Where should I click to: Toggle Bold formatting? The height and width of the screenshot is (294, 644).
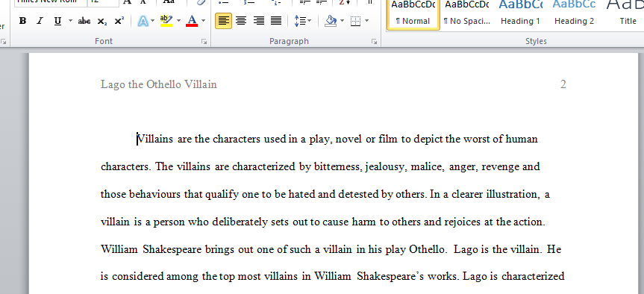(22, 21)
